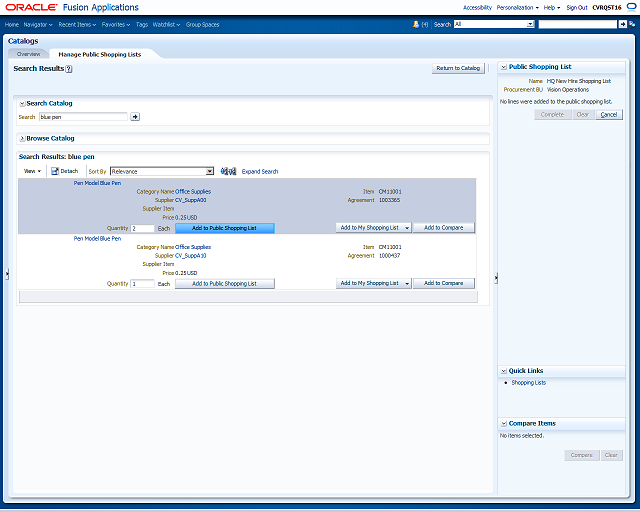The height and width of the screenshot is (512, 640).
Task: Click the Expand Search link
Action: click(260, 171)
